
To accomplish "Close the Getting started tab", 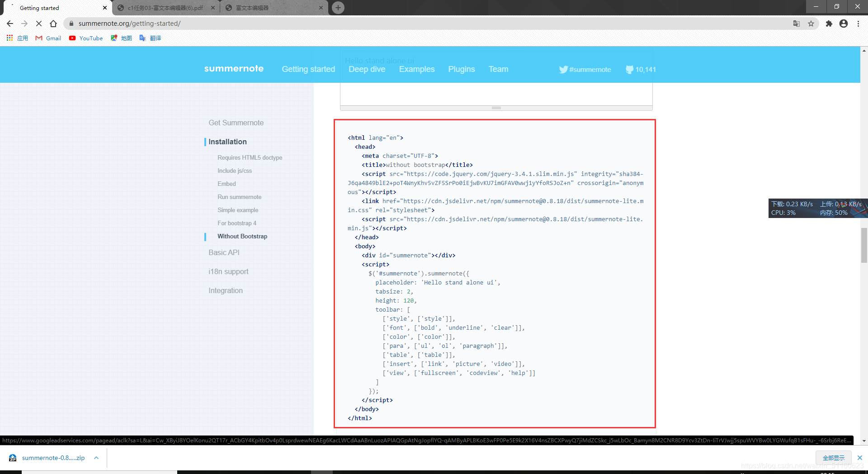I will [x=105, y=8].
